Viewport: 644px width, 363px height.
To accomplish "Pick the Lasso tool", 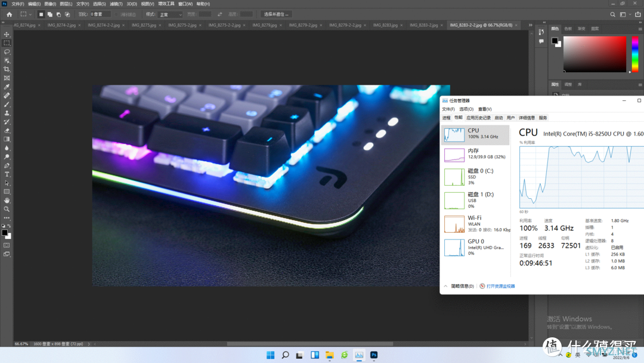I will point(7,52).
